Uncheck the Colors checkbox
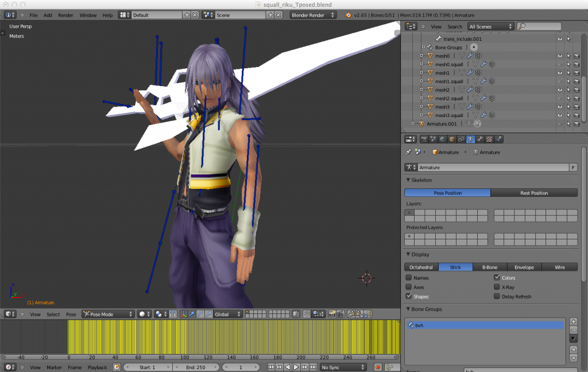 tap(497, 277)
